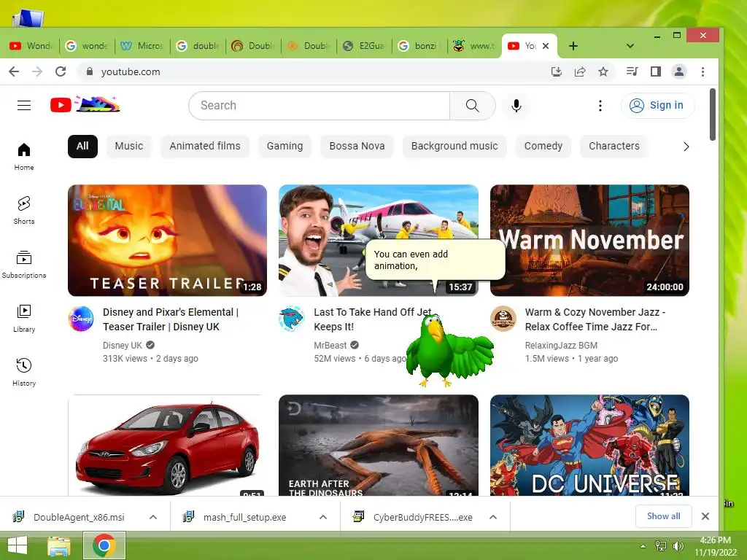747x560 pixels.
Task: Select the All filter chip
Action: click(x=82, y=146)
